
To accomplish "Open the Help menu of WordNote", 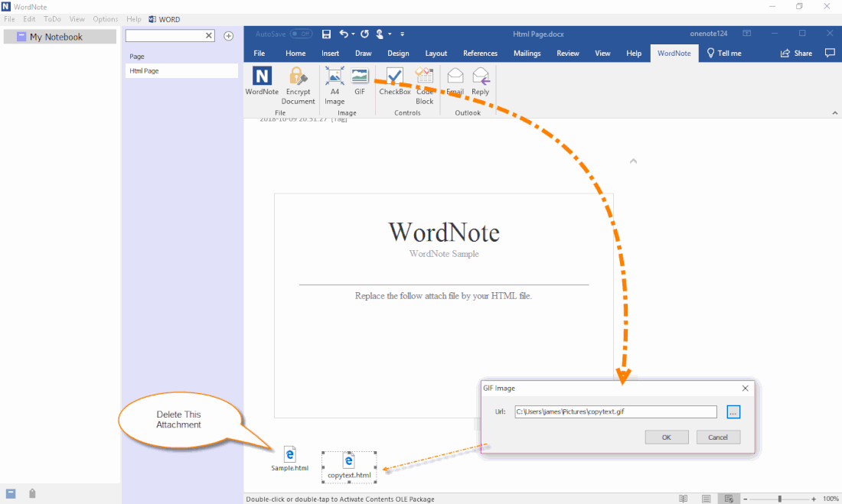I will [134, 19].
